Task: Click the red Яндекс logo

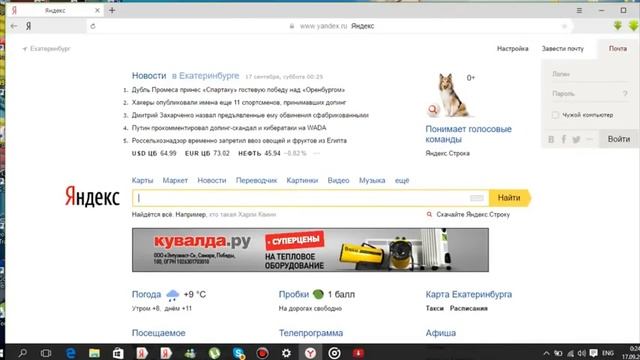Action: [x=92, y=196]
